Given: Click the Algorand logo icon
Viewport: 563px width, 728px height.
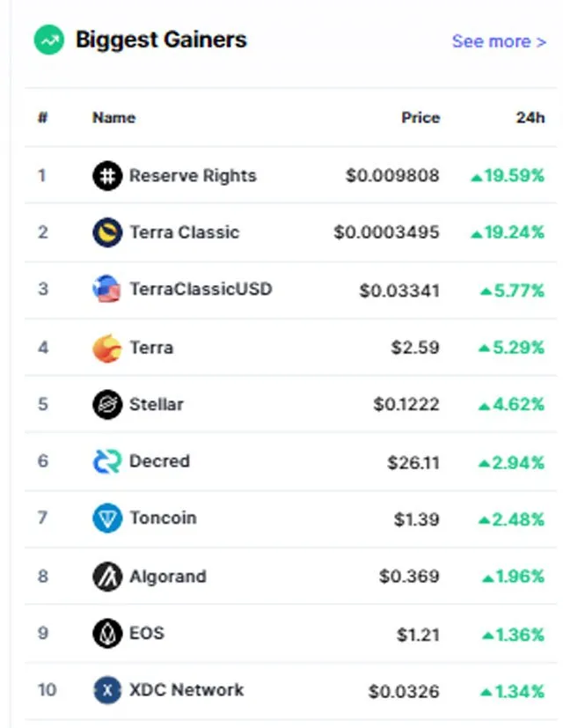Looking at the screenshot, I should click(107, 577).
